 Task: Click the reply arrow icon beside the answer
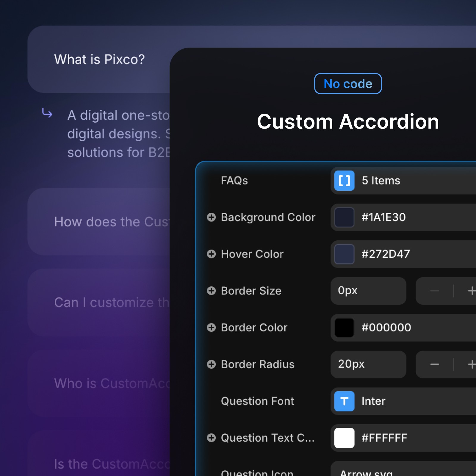(x=47, y=113)
